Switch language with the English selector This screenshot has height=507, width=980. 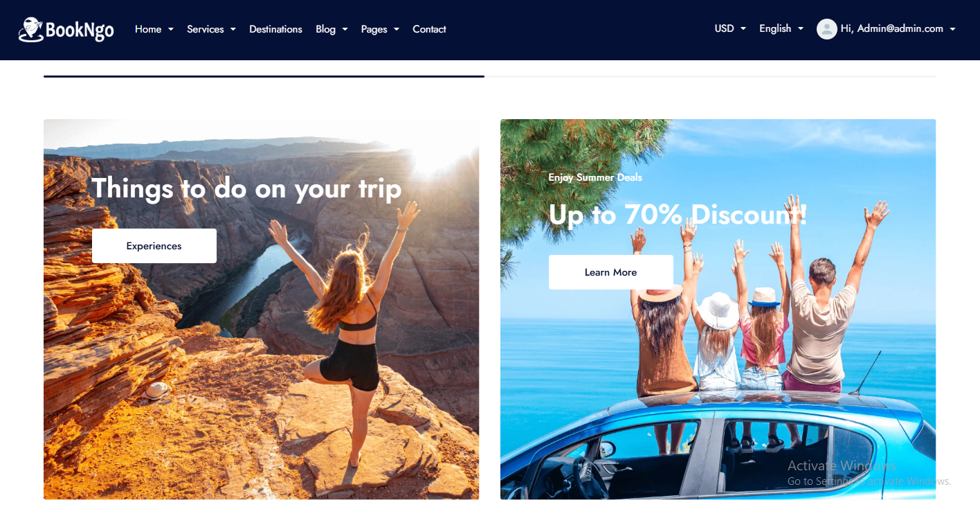(x=781, y=28)
